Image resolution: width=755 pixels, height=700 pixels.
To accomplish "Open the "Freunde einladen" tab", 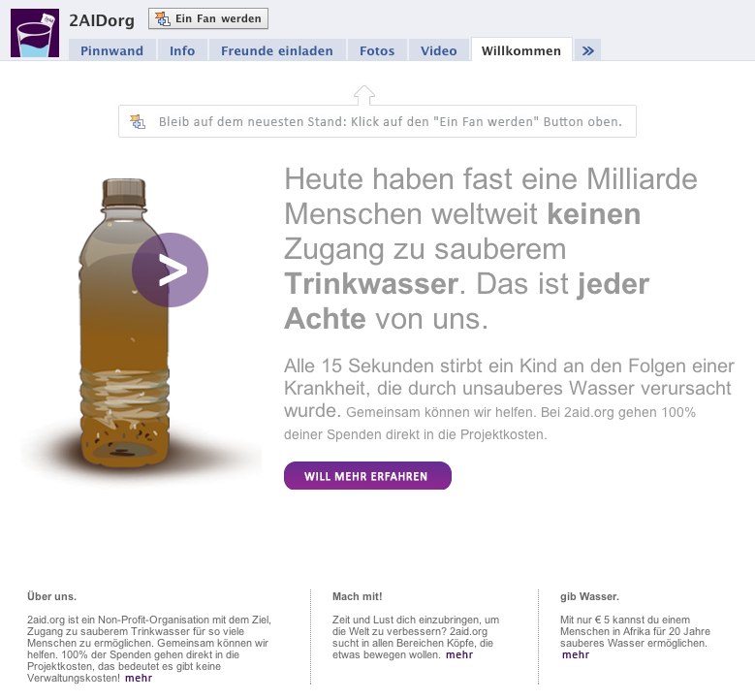I will (x=276, y=51).
